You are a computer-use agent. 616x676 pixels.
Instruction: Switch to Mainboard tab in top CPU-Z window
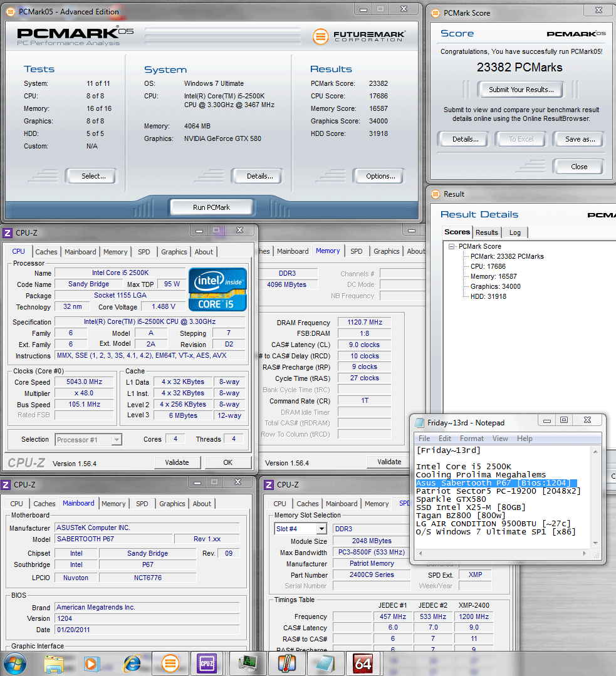(80, 252)
